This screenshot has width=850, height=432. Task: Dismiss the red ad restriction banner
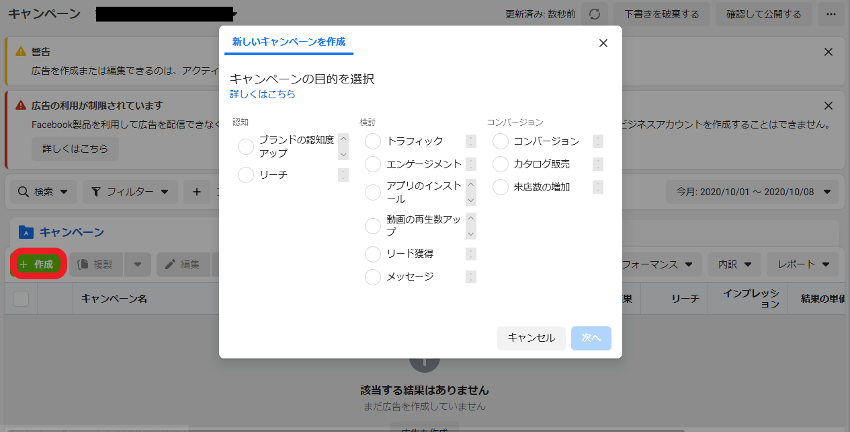click(828, 105)
